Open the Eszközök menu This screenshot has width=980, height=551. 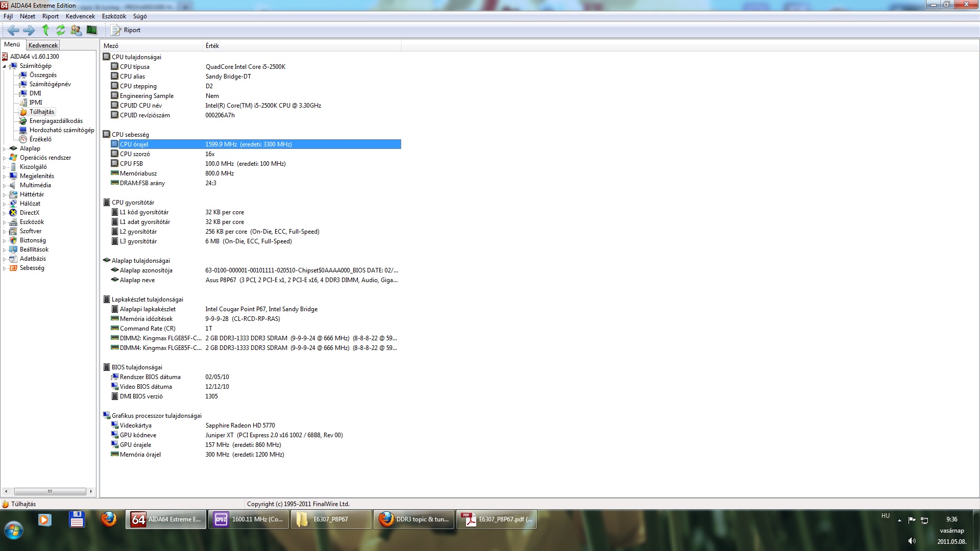coord(114,16)
